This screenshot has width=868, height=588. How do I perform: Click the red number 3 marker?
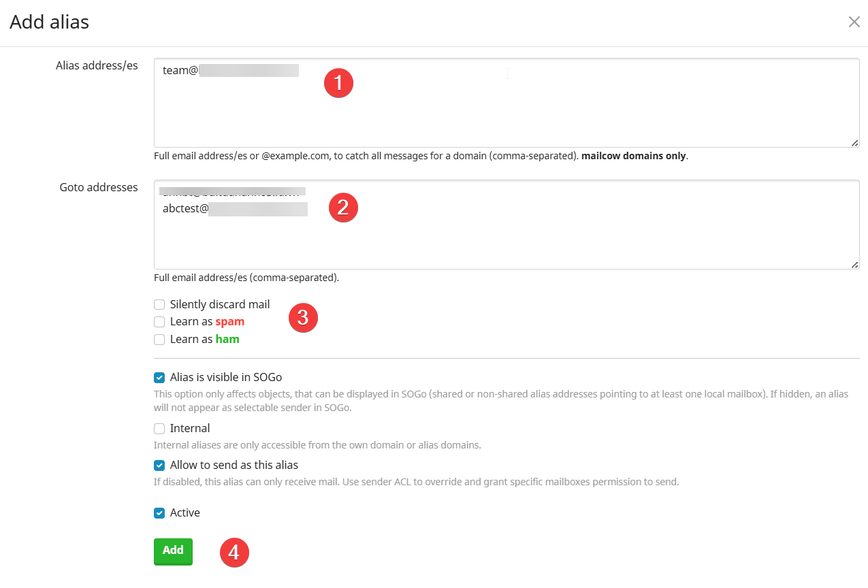304,318
